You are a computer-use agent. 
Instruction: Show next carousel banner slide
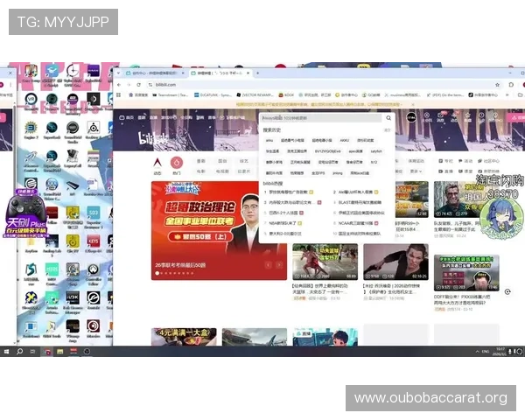coord(279,265)
